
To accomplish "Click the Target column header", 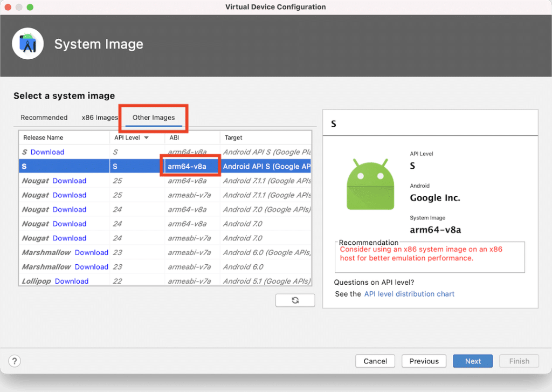I will coord(266,137).
